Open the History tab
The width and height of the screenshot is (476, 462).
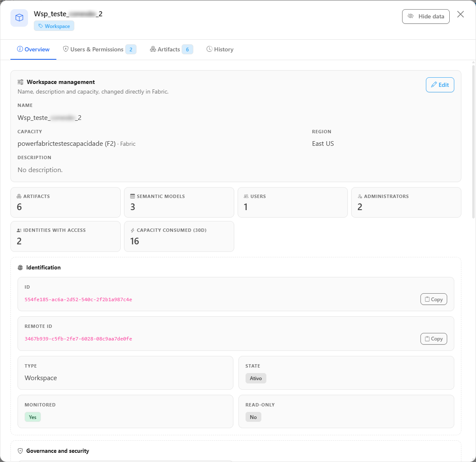pos(220,49)
